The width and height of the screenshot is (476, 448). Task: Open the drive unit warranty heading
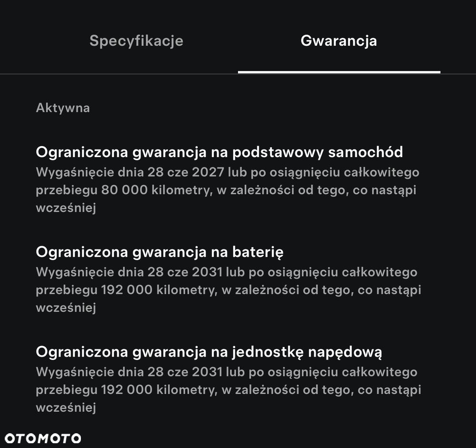coord(209,352)
